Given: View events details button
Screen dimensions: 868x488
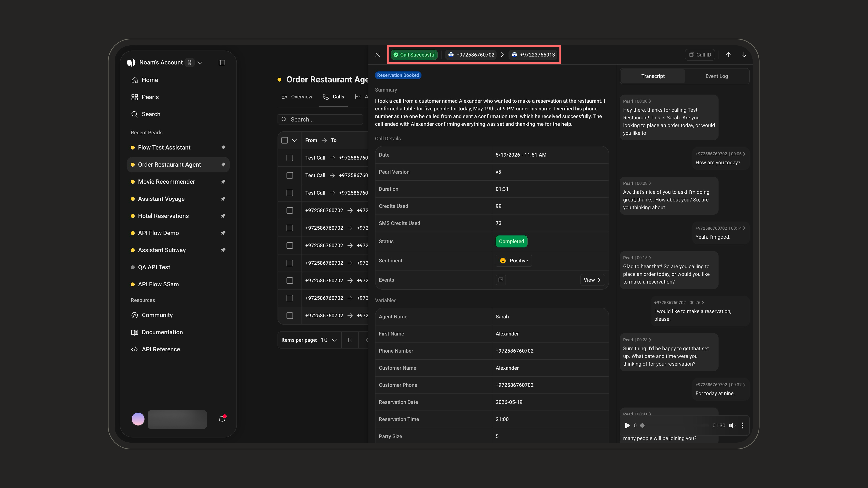Looking at the screenshot, I should coord(592,280).
